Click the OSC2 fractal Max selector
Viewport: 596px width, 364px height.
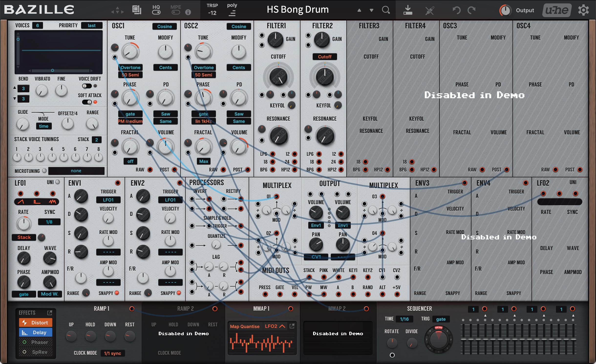click(203, 161)
